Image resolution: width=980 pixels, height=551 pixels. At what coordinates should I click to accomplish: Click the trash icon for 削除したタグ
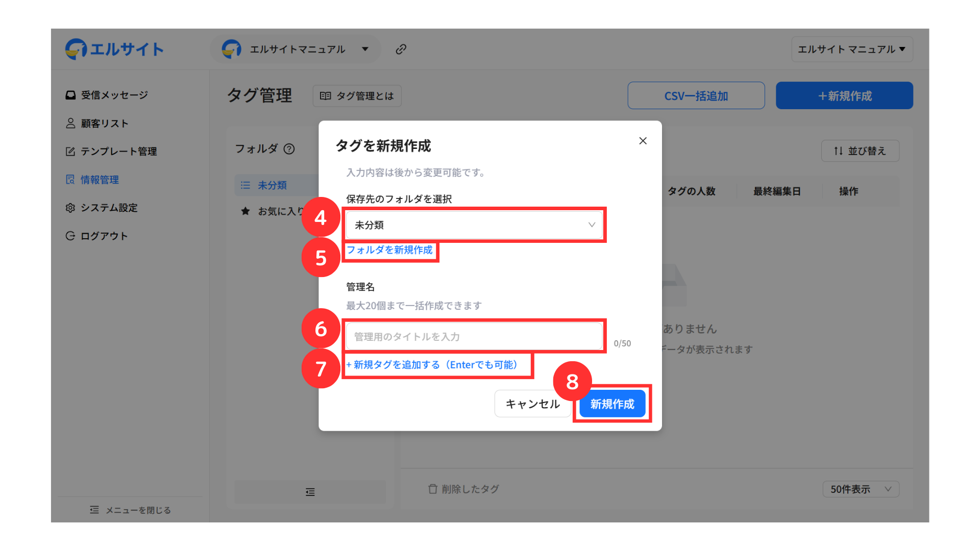pos(433,489)
